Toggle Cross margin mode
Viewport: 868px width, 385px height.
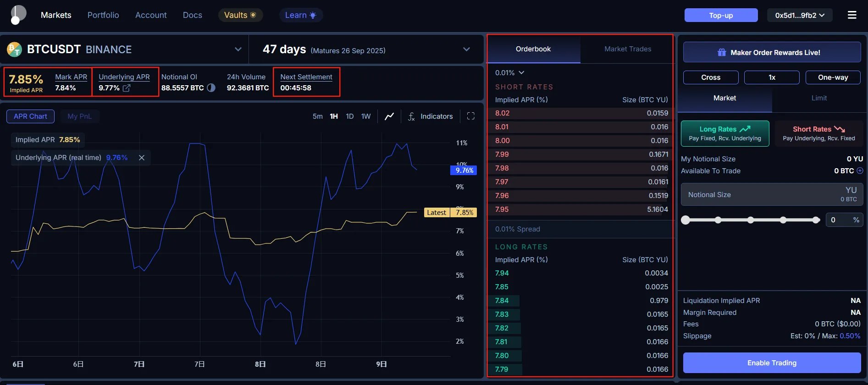coord(711,77)
